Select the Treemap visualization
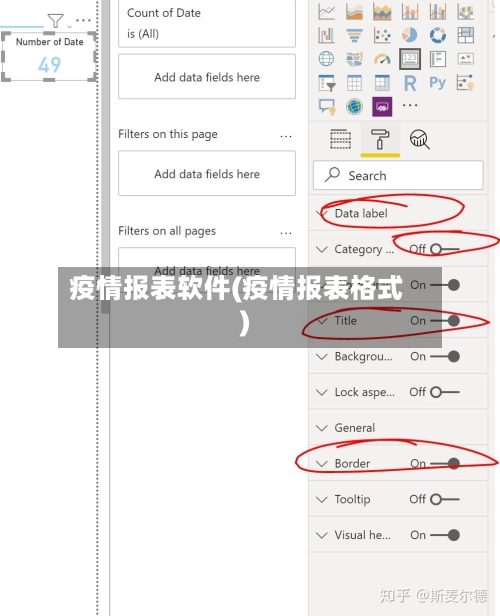Screen dimensions: 500x616 pyautogui.click(x=465, y=35)
